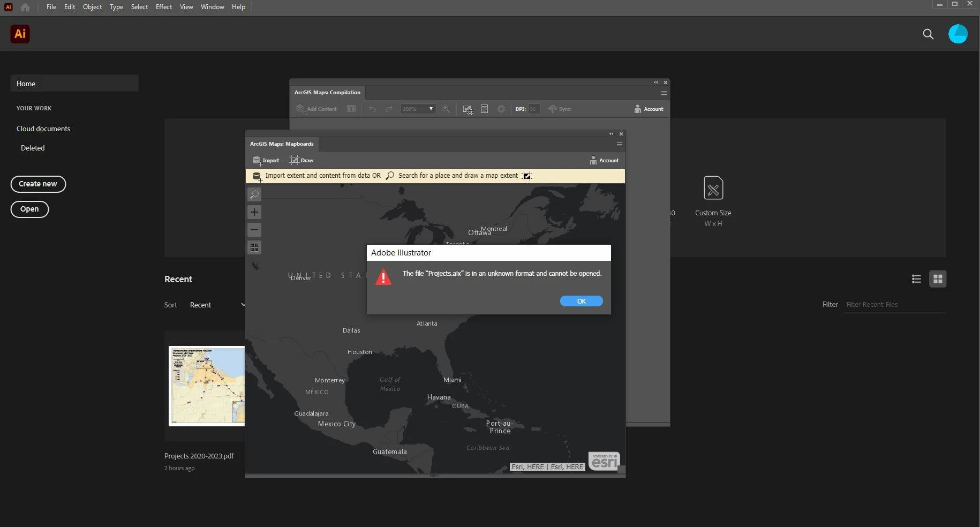Click the document page icon in Compilation toolbar
The height and width of the screenshot is (527, 980).
(484, 109)
